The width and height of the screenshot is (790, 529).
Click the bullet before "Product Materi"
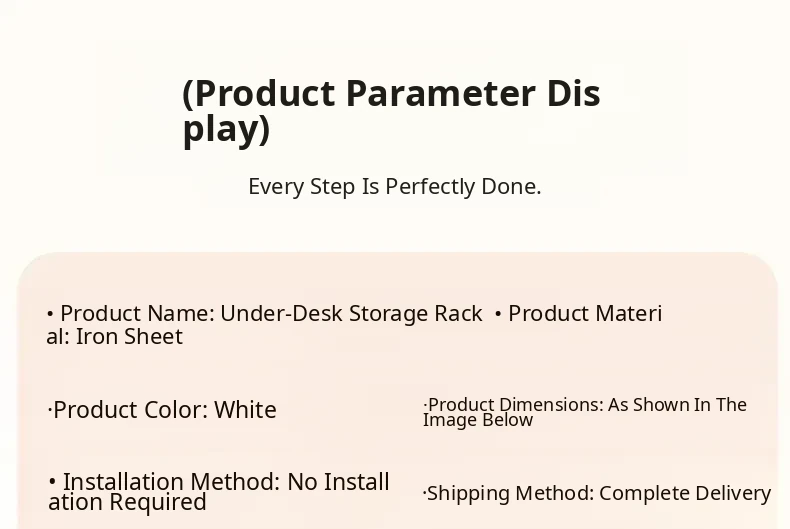click(x=498, y=314)
